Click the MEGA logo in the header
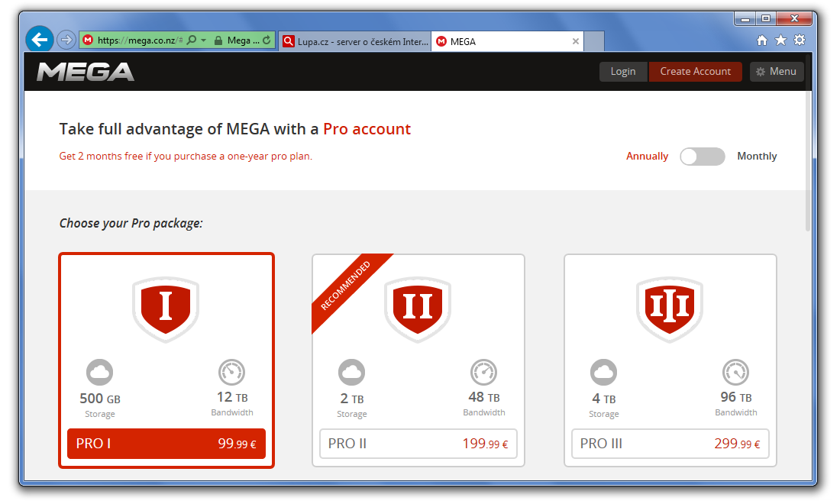The width and height of the screenshot is (840, 504). 86,72
